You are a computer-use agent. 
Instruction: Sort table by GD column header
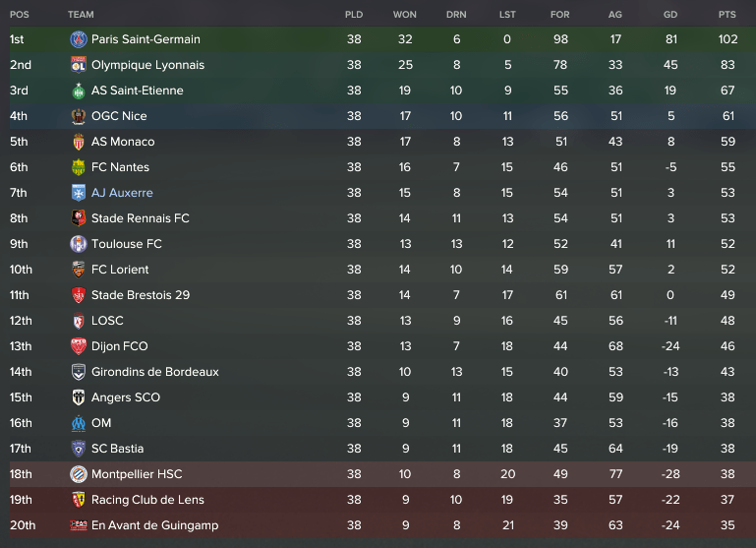(x=670, y=15)
